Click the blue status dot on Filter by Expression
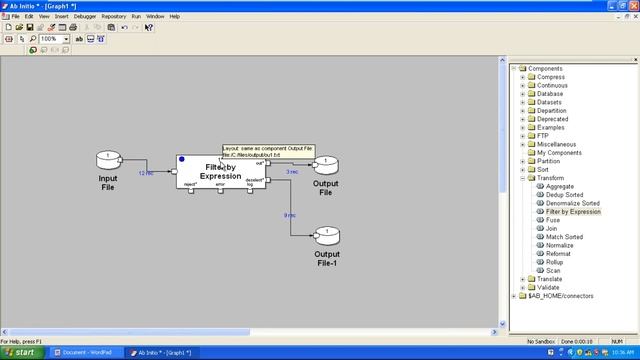Screen dimensions: 640x360 pos(182,159)
